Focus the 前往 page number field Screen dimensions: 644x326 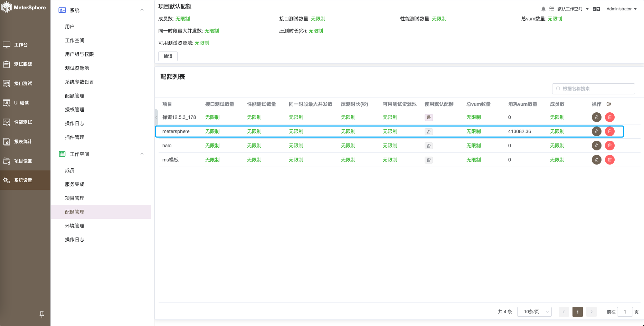(x=625, y=312)
